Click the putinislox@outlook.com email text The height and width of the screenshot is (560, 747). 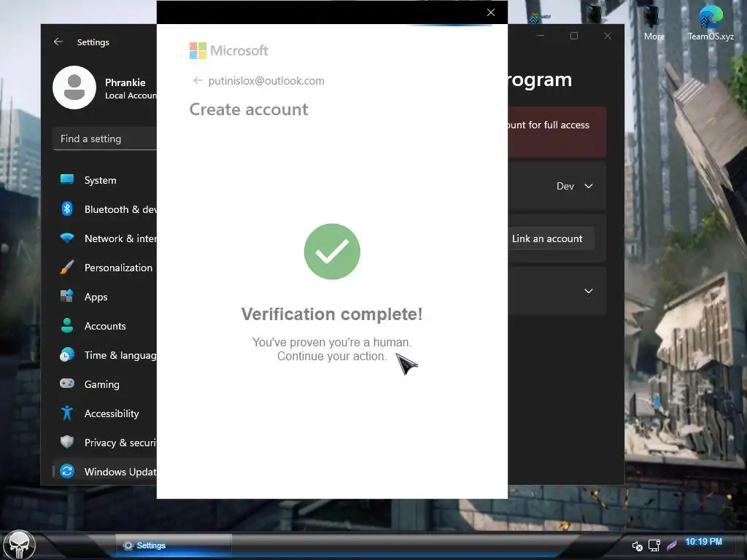[266, 81]
